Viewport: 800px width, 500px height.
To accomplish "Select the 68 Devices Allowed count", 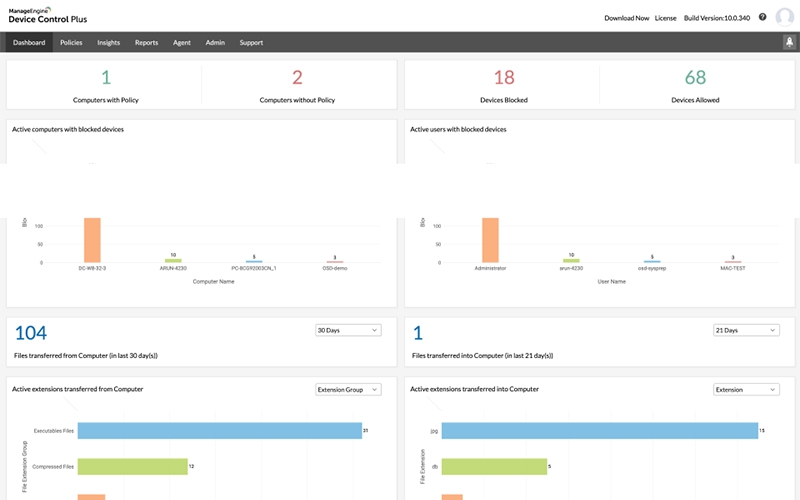I will point(695,78).
